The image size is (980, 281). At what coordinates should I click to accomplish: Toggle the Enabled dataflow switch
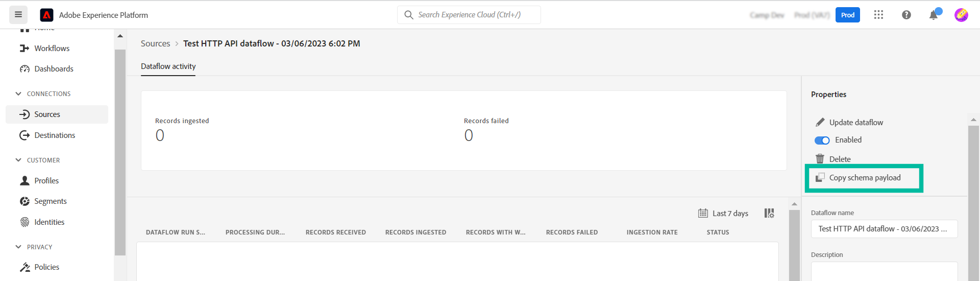(x=822, y=140)
